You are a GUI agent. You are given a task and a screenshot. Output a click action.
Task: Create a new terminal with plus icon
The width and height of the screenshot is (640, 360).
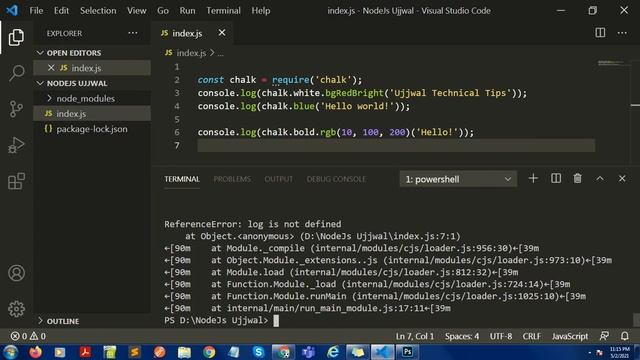pos(533,178)
